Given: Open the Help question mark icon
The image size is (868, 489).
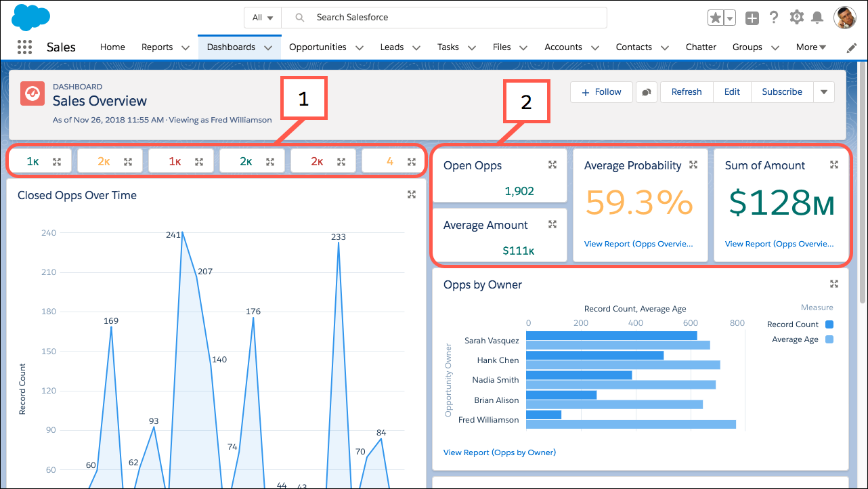Looking at the screenshot, I should tap(775, 18).
